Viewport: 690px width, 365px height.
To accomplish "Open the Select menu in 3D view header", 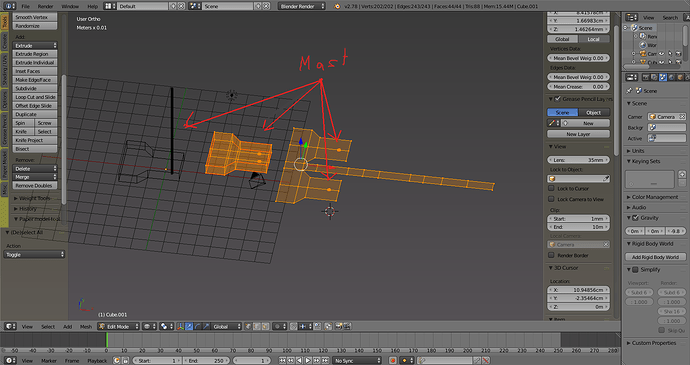I will (48, 326).
